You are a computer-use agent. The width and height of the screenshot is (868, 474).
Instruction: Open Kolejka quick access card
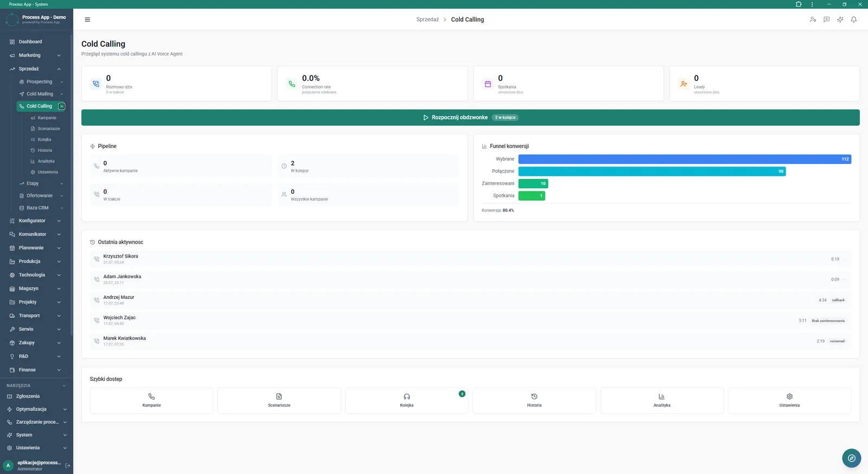click(x=407, y=401)
